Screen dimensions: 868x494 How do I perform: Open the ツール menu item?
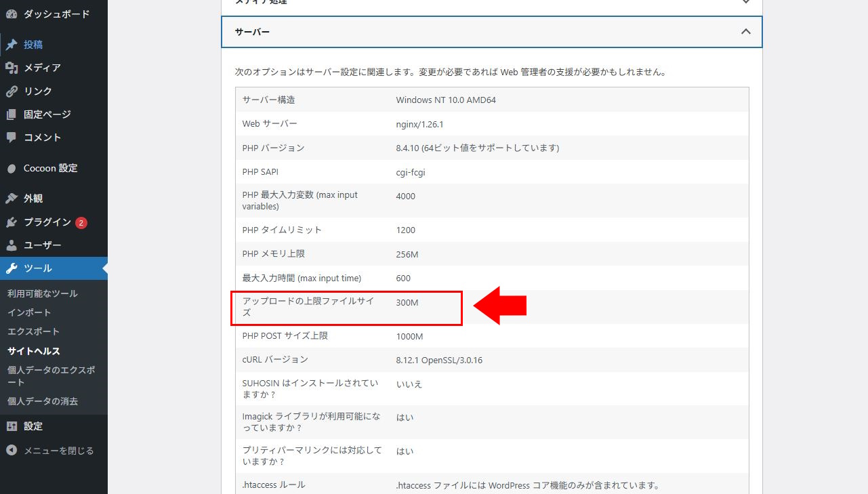38,268
